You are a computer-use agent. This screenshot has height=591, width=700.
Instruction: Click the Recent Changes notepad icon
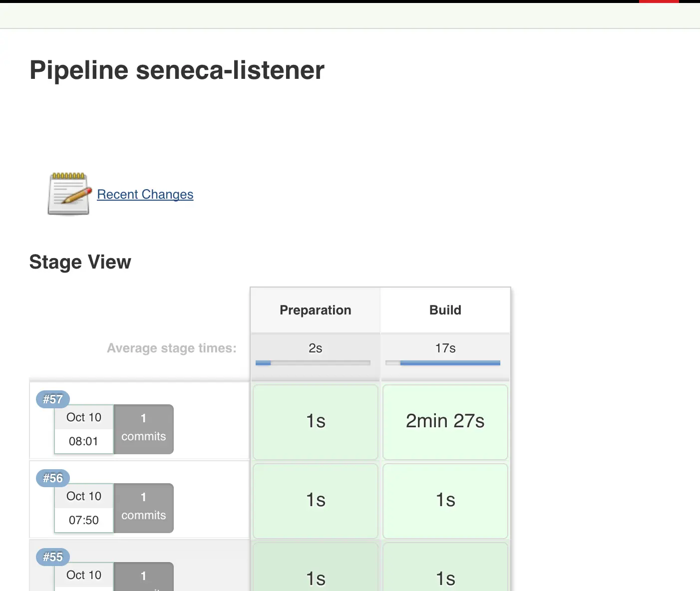[69, 194]
